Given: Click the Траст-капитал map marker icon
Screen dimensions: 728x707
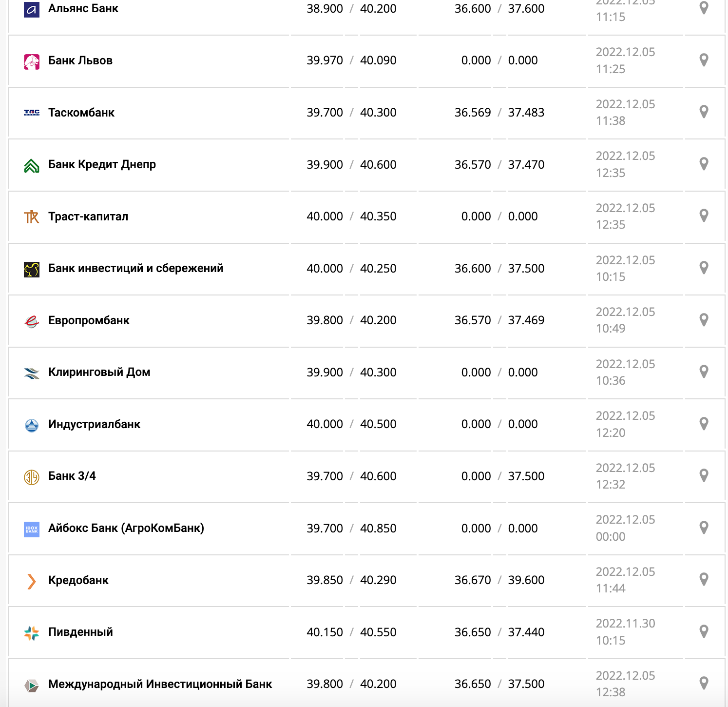Looking at the screenshot, I should point(704,216).
